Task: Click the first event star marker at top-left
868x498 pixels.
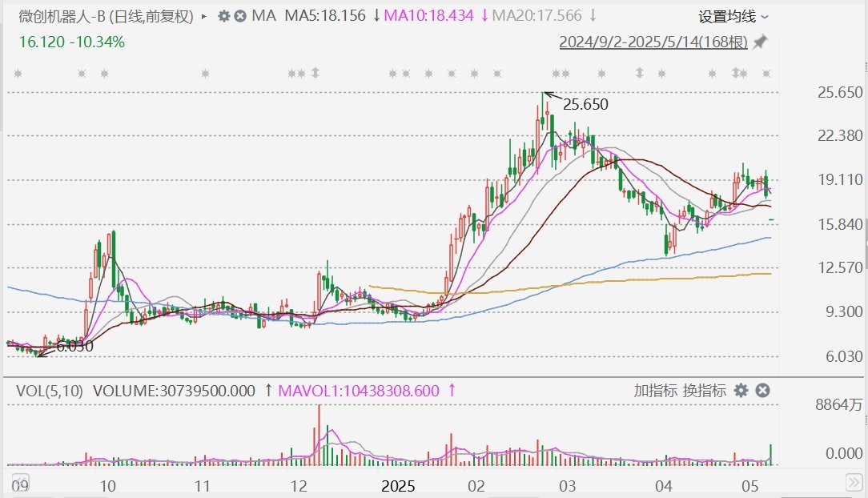Action: point(18,73)
